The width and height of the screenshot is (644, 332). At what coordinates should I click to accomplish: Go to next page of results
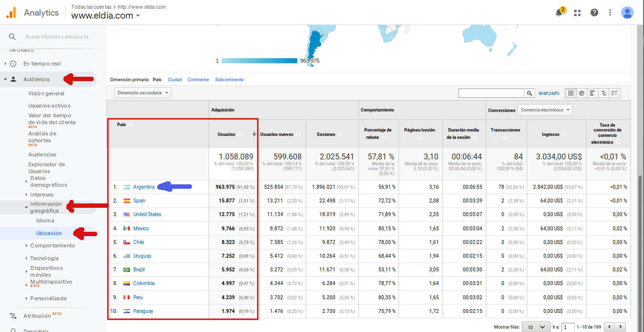point(621,327)
